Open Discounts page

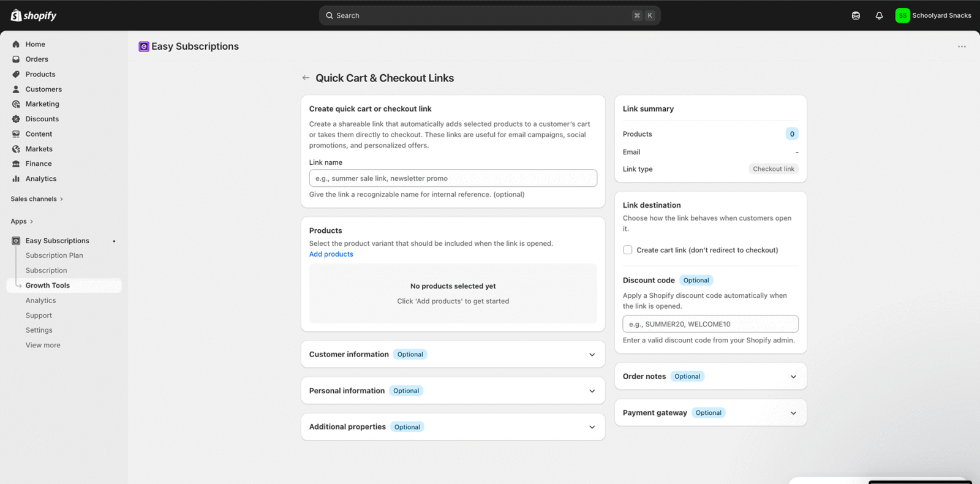[42, 119]
